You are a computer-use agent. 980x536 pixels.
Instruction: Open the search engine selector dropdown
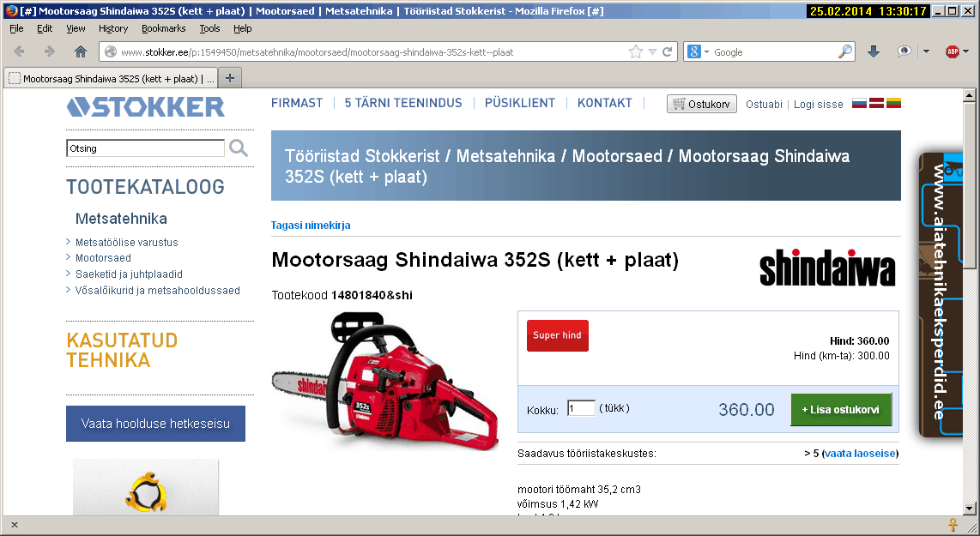[707, 51]
